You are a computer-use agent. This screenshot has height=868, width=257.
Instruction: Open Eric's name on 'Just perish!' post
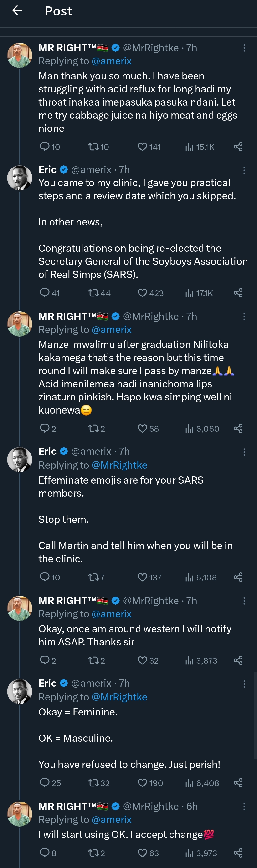(47, 683)
